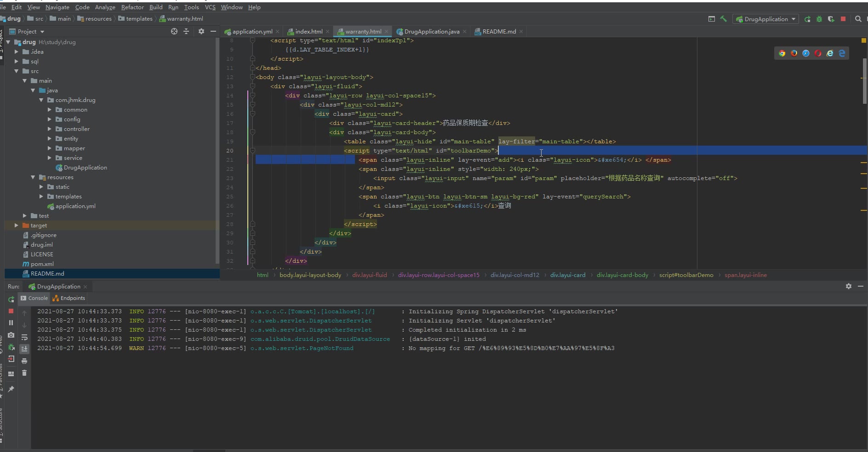
Task: Pause output in the Run panel
Action: pos(11,323)
